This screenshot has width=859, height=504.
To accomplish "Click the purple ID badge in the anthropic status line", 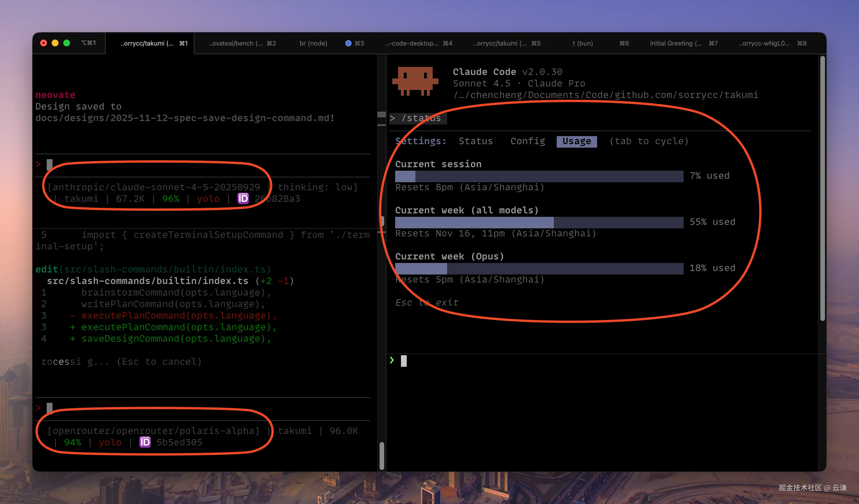I will 243,198.
